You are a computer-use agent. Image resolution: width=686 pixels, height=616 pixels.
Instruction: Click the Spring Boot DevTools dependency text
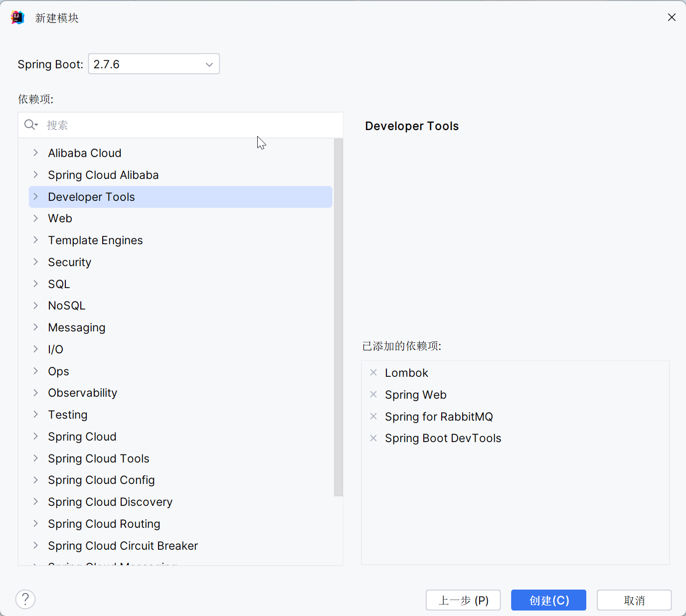(443, 438)
